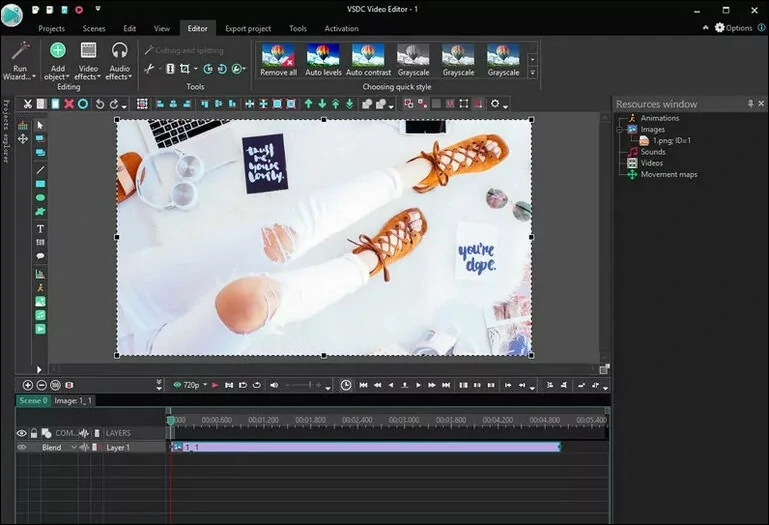Collapse the ribbon with up chevron
The image size is (769, 525).
[x=705, y=28]
